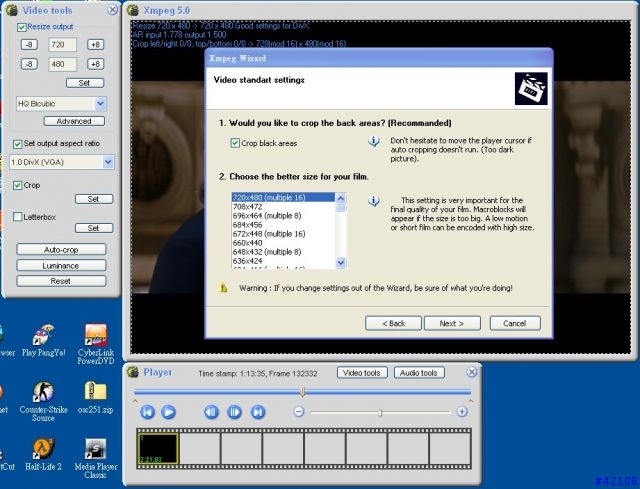
Task: Select 684x456 size in list
Action: click(x=283, y=225)
